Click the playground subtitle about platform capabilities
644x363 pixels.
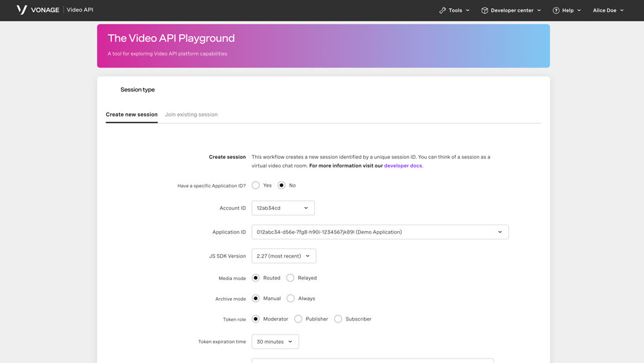tap(167, 54)
